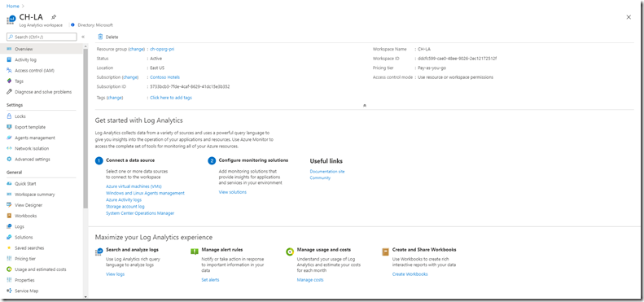644x302 pixels.
Task: Select the Tags icon in sidebar
Action: pyautogui.click(x=9, y=81)
